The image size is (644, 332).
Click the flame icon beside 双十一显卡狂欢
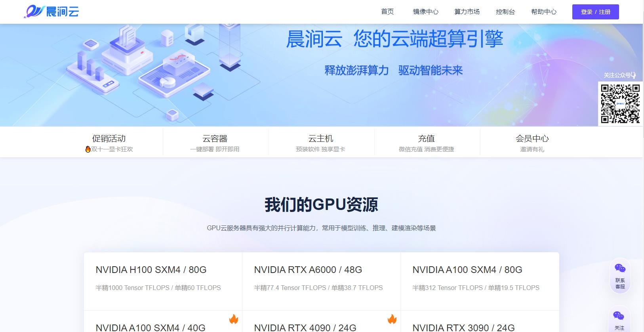pyautogui.click(x=88, y=149)
